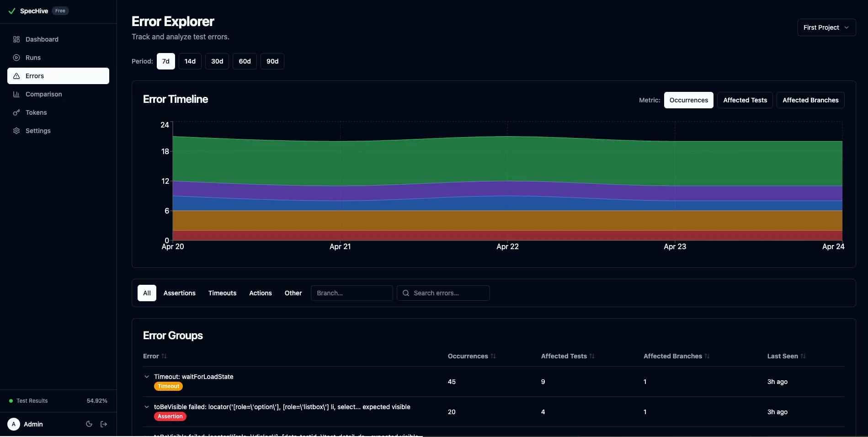
Task: Click Last Seen 3h ago in Timeout row
Action: point(777,382)
